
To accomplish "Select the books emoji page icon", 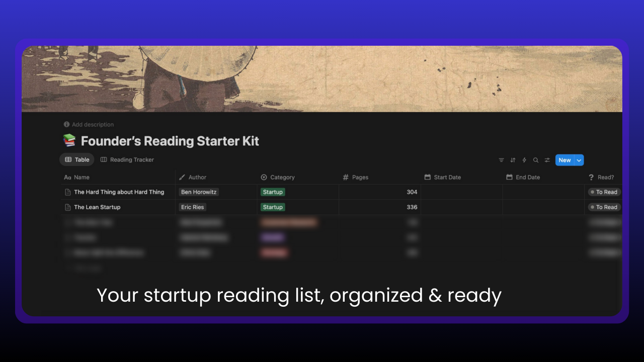I will coord(69,140).
